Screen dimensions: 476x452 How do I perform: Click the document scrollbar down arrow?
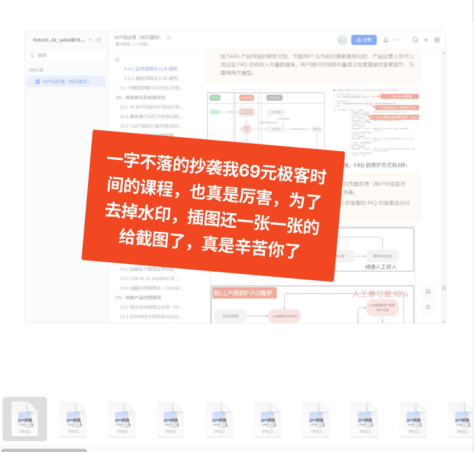tap(443, 322)
